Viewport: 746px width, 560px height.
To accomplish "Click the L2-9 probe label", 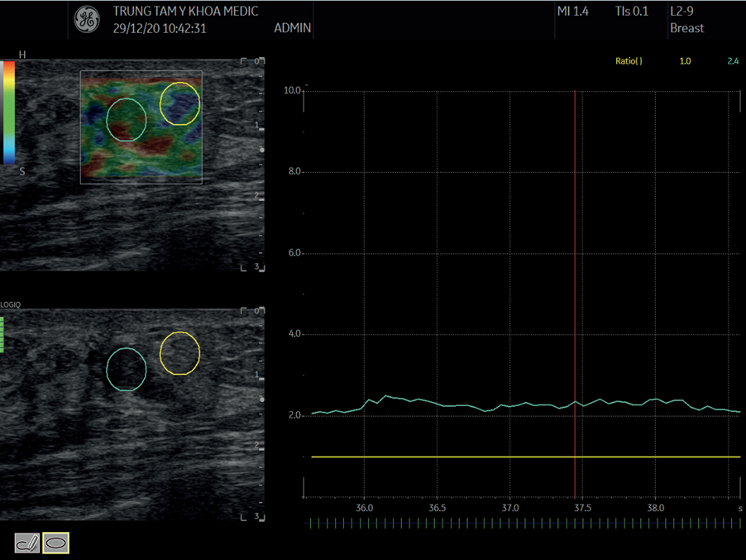I will coord(682,12).
